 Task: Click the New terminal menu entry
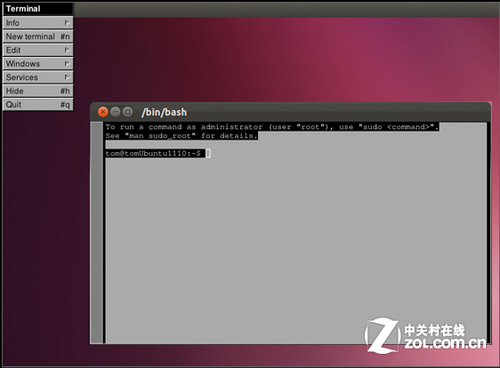[x=38, y=36]
